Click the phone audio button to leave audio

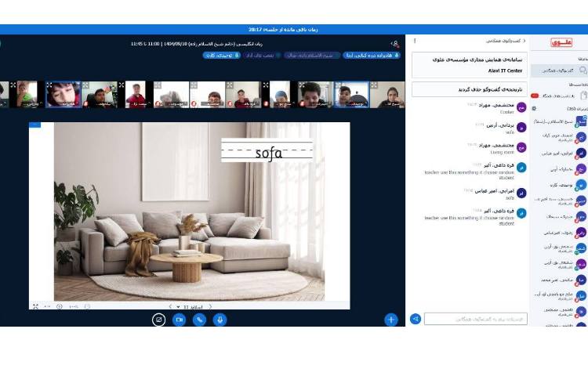200,320
